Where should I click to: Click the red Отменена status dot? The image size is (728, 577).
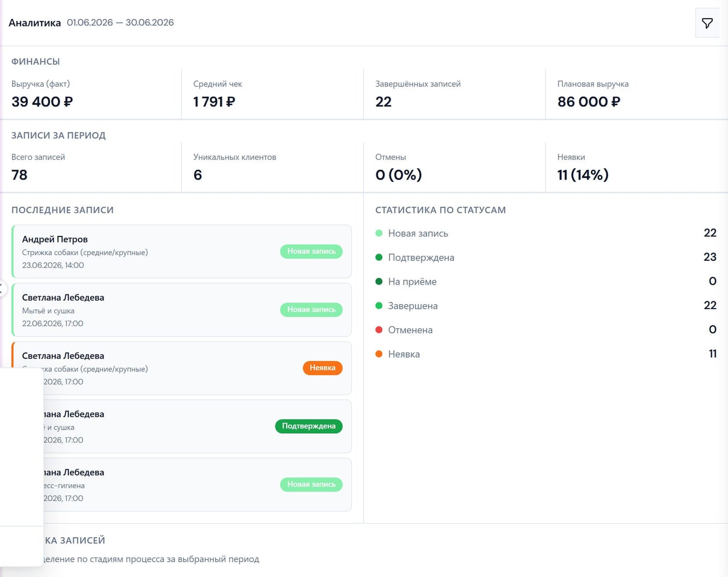pos(379,330)
